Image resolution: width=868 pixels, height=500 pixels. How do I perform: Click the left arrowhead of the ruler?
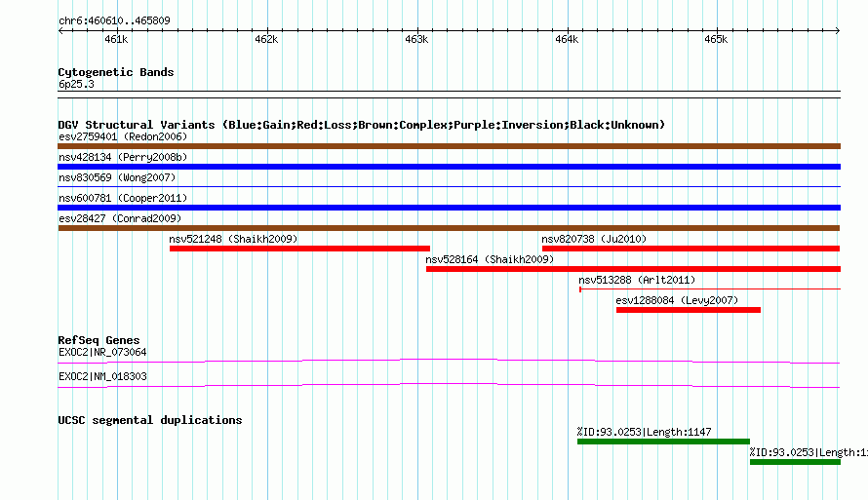point(60,30)
